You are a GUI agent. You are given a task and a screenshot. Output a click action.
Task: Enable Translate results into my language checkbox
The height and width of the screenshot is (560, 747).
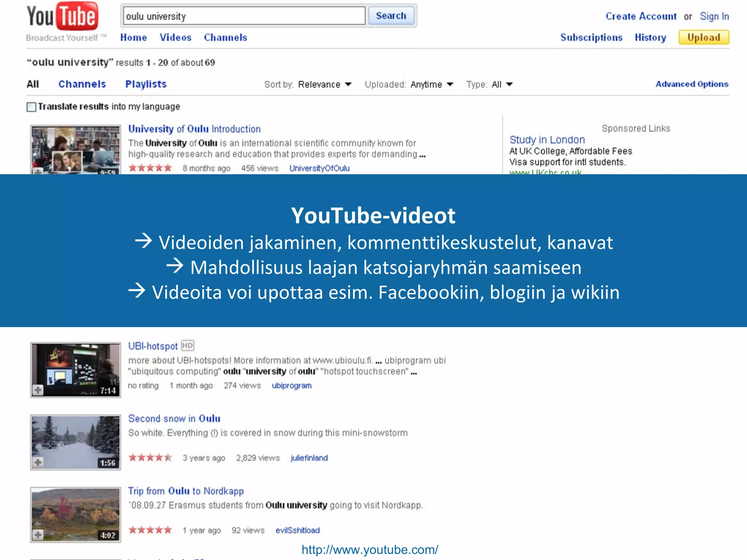point(31,107)
